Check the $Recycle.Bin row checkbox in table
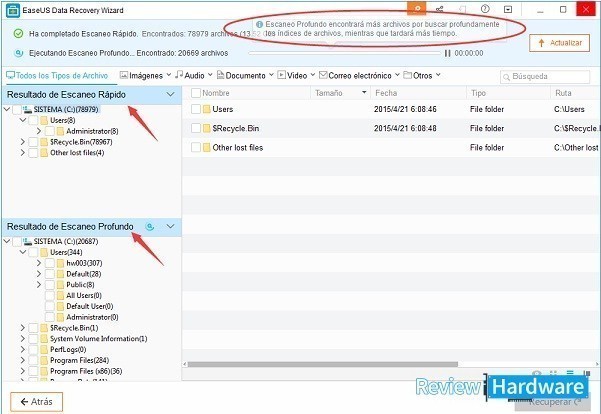This screenshot has width=601, height=414. [x=196, y=128]
